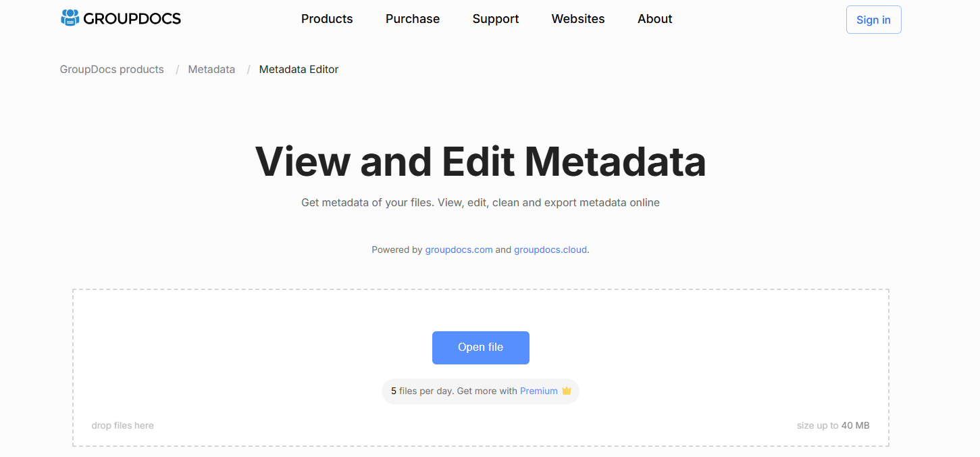Click the 'size up to 40 MB' label

click(833, 425)
